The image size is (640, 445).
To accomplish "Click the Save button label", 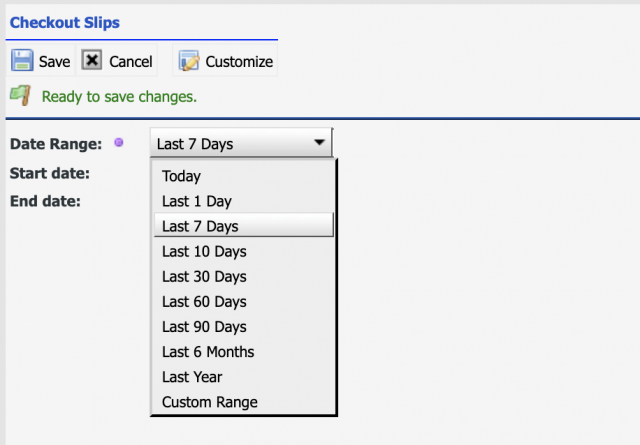I will point(54,62).
